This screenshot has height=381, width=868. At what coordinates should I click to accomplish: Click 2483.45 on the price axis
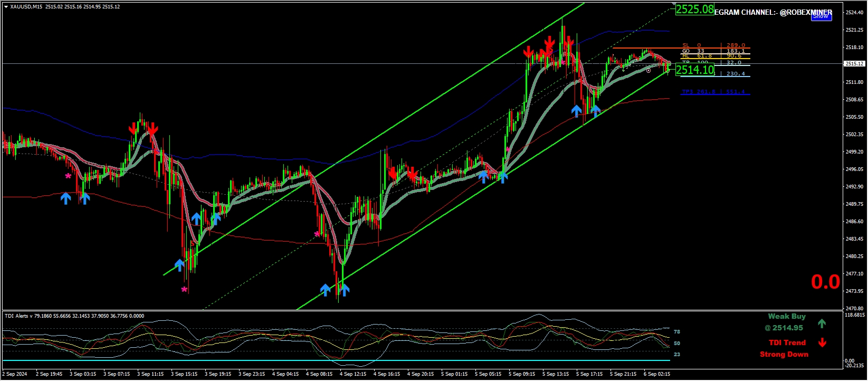point(854,239)
